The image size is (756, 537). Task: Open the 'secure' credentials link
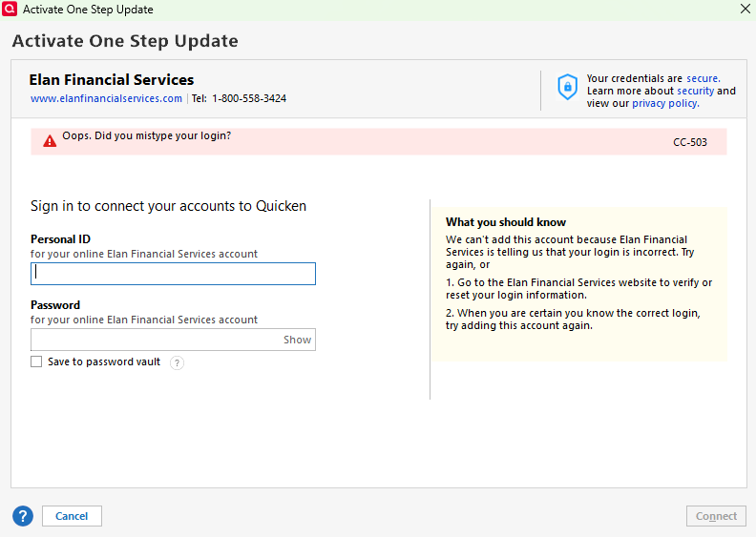click(x=703, y=78)
